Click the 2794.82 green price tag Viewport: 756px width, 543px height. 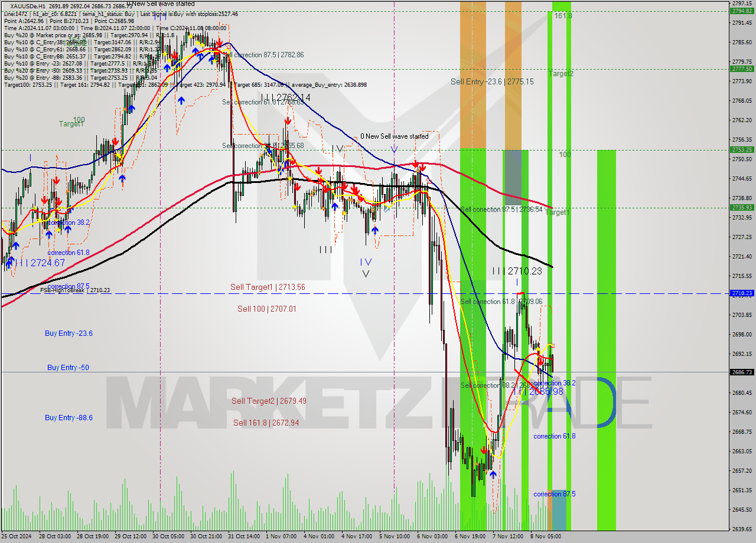742,11
